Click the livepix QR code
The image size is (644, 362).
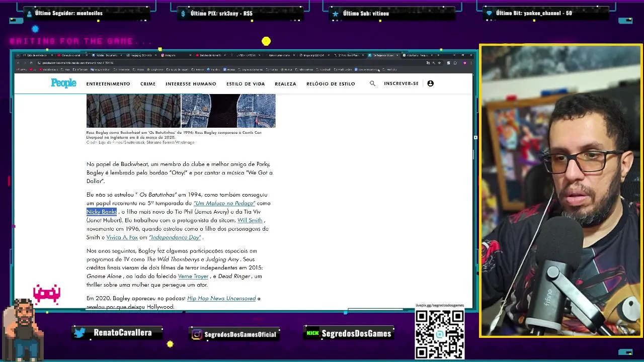point(440,334)
